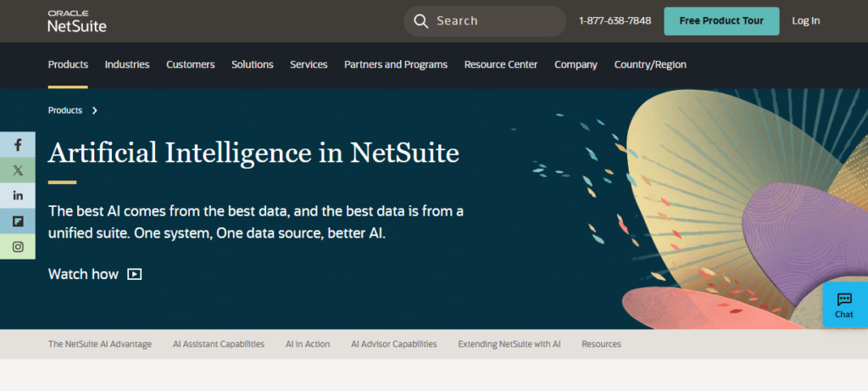Click the Free Product Tour button
868x391 pixels.
pos(721,21)
